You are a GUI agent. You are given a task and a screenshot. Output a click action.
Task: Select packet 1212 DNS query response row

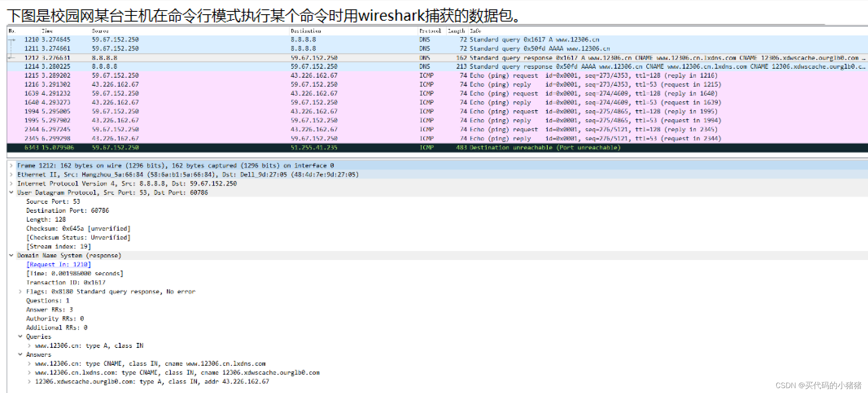coord(437,58)
